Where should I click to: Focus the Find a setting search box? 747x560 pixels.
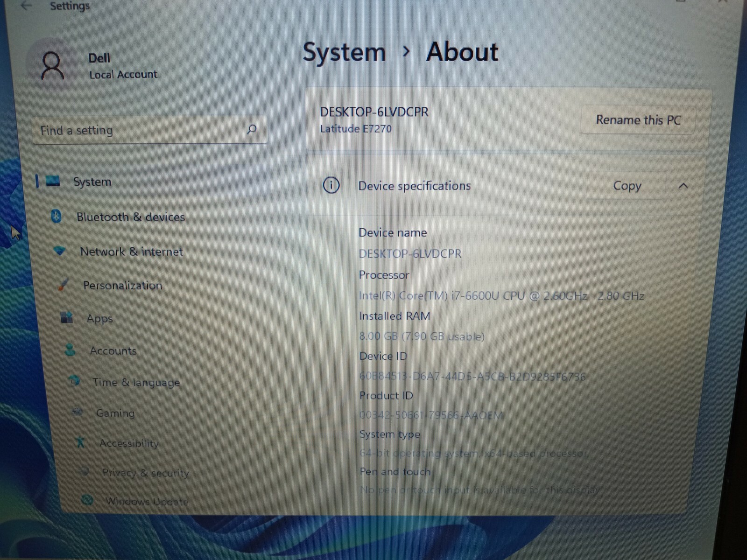click(150, 130)
